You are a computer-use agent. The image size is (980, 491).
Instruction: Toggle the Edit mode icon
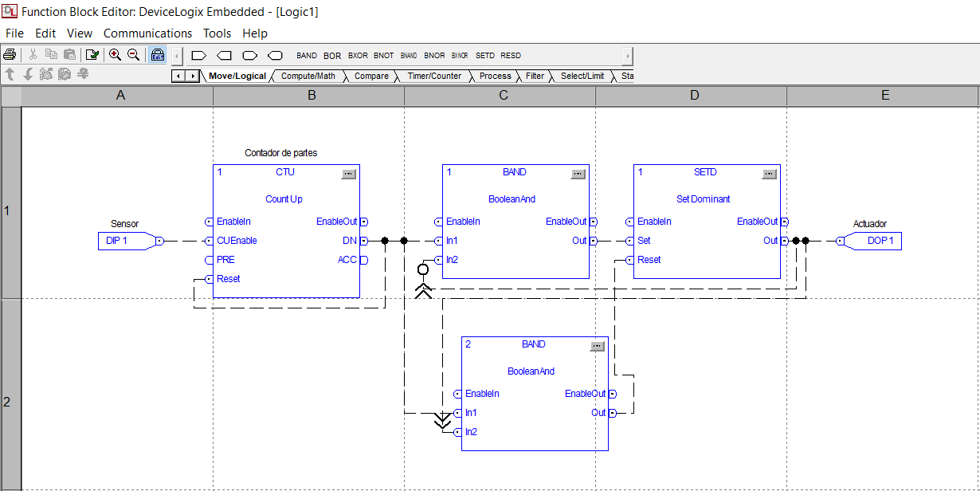pos(157,55)
